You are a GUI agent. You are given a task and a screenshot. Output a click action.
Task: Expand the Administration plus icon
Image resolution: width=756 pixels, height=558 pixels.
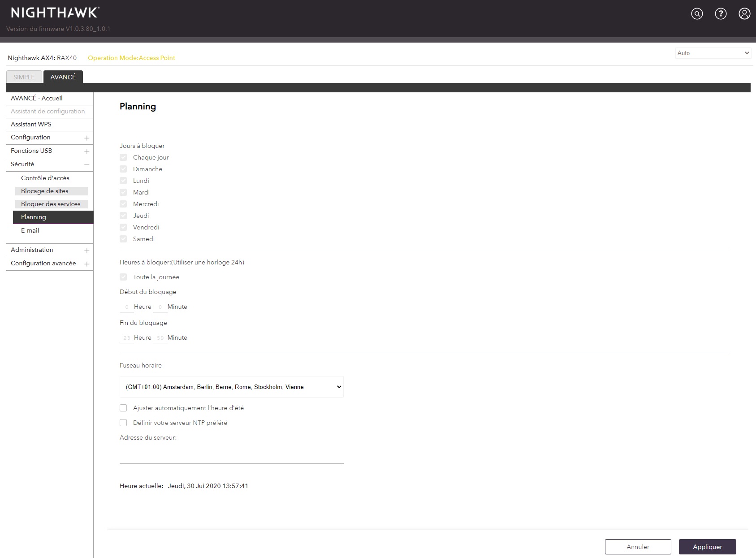pos(87,251)
